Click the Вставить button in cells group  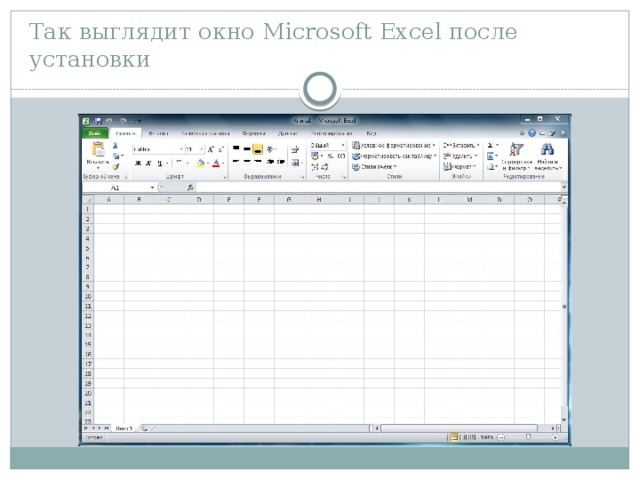(461, 145)
